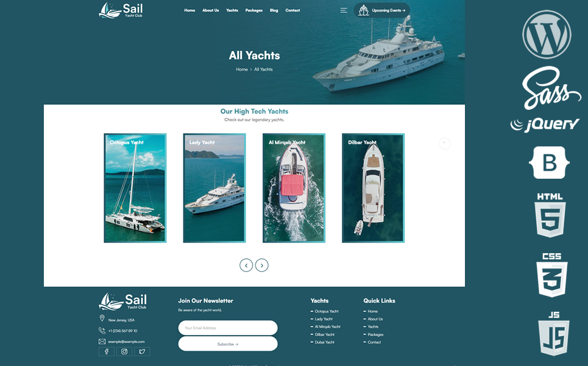Viewport: 588px width, 366px height.
Task: Open the hamburger menu icon in header
Action: (x=344, y=10)
